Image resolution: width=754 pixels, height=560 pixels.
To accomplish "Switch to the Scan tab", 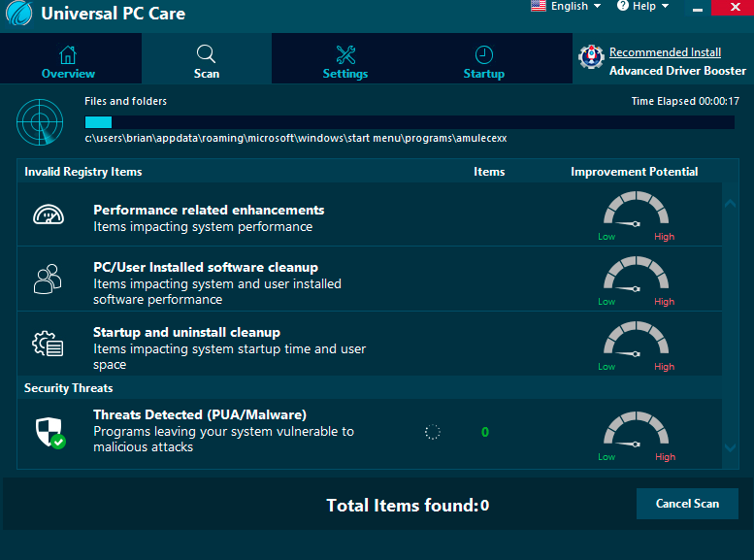I will [x=207, y=58].
